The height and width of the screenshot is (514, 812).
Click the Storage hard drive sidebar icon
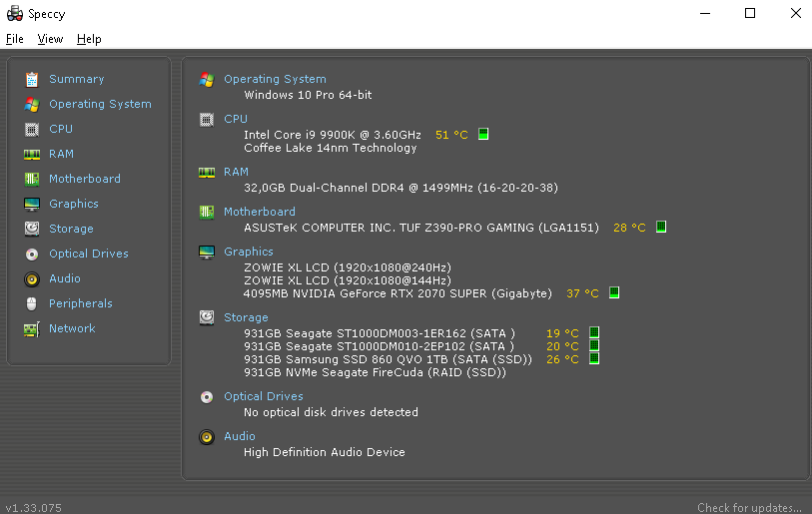[x=32, y=229]
